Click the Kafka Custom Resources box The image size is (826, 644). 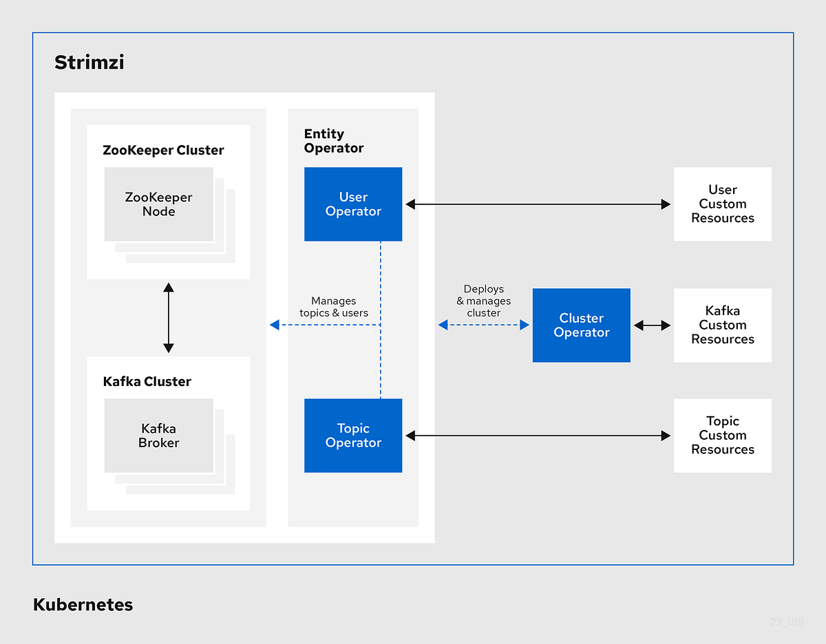click(x=723, y=325)
